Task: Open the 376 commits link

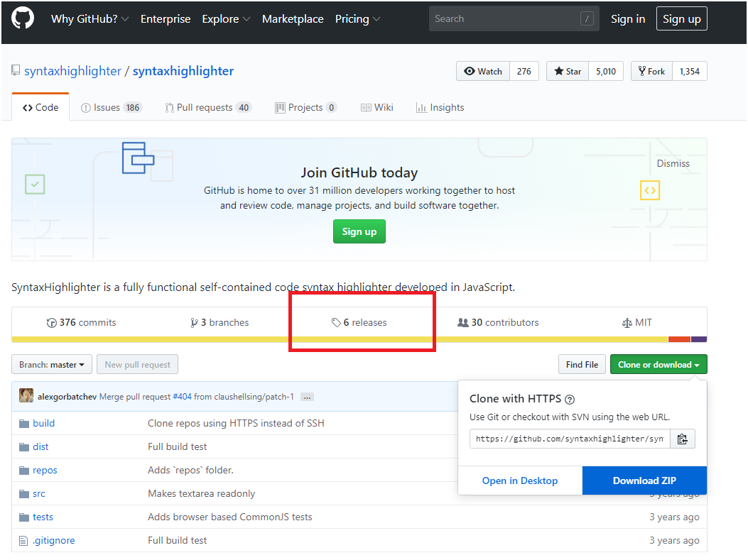Action: click(x=81, y=323)
